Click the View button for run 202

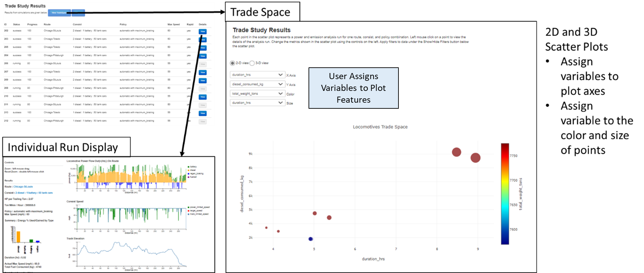203,31
